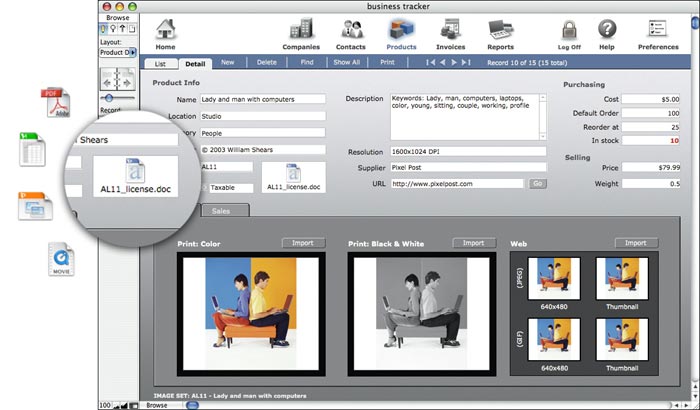The height and width of the screenshot is (410, 700).
Task: Click Find in the blue toolbar
Action: tap(307, 63)
